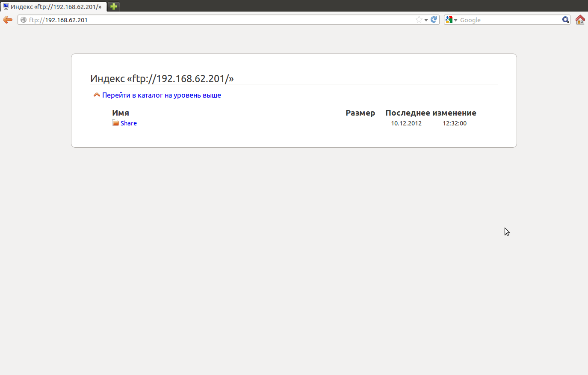Viewport: 588px width, 375px height.
Task: Expand the address bar history dropdown arrow
Action: (x=426, y=20)
